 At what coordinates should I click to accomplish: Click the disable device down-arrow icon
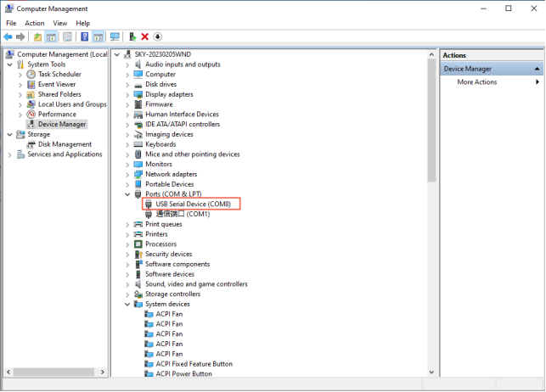pyautogui.click(x=157, y=37)
